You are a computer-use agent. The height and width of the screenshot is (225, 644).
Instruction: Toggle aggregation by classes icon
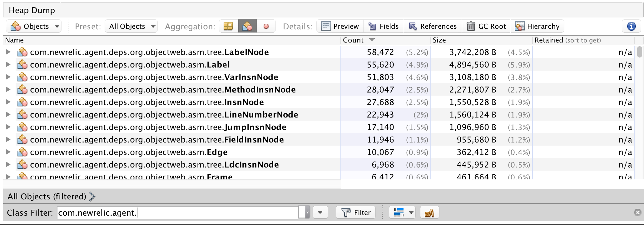coord(247,26)
